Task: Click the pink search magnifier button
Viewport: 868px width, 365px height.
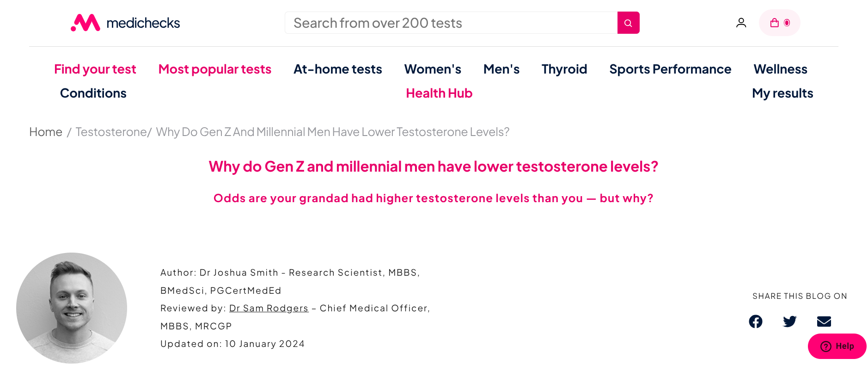Action: tap(628, 23)
